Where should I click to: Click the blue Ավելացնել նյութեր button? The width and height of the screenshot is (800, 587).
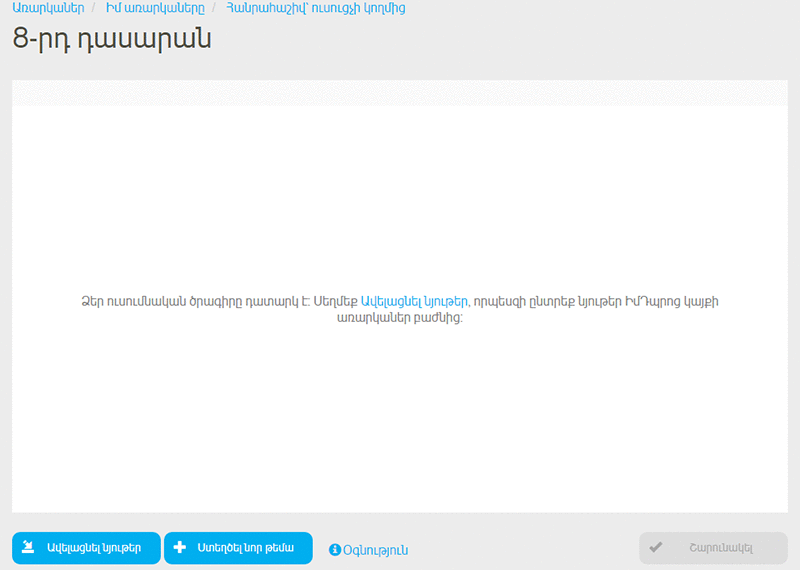(86, 548)
